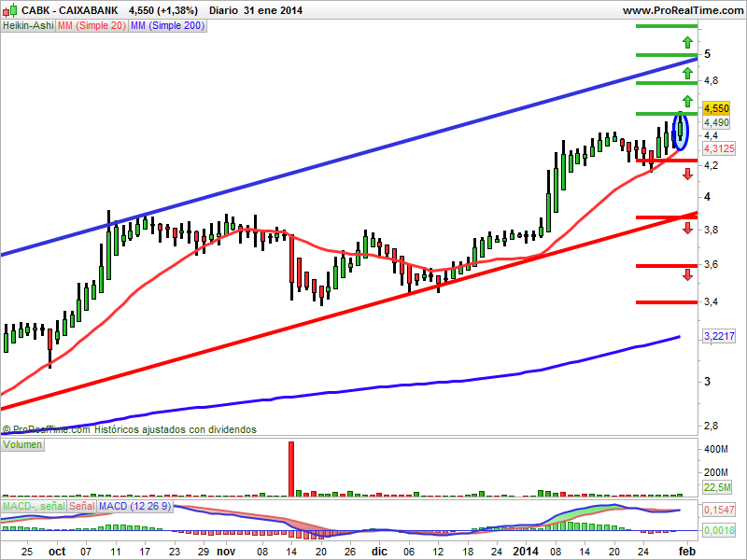This screenshot has height=560, width=747.
Task: Click the 200M volume scale label
Action: [x=715, y=472]
